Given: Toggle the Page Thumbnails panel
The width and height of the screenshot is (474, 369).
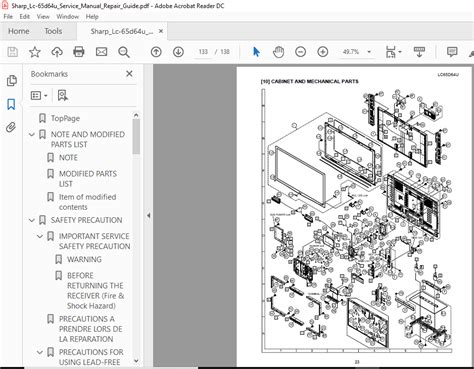Looking at the screenshot, I should pos(11,81).
